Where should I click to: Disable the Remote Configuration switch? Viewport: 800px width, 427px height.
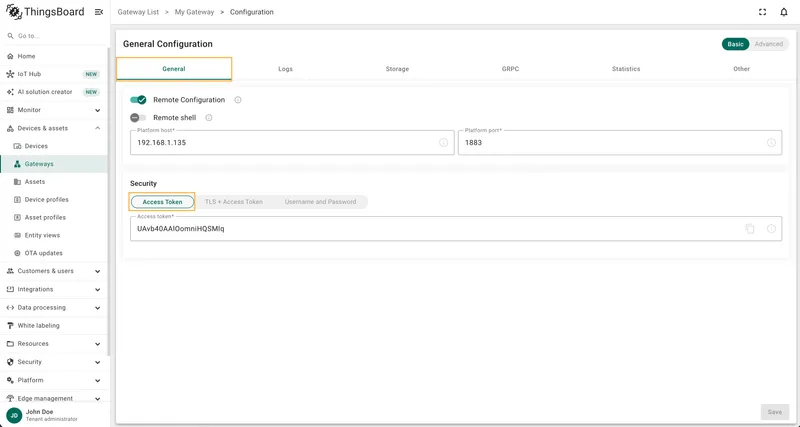(x=138, y=100)
